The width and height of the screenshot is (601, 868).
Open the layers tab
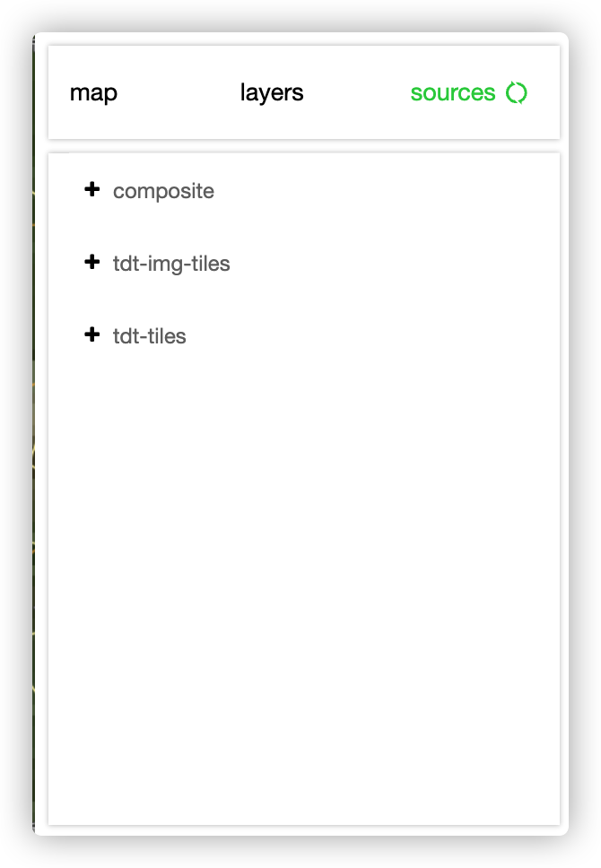[x=272, y=93]
